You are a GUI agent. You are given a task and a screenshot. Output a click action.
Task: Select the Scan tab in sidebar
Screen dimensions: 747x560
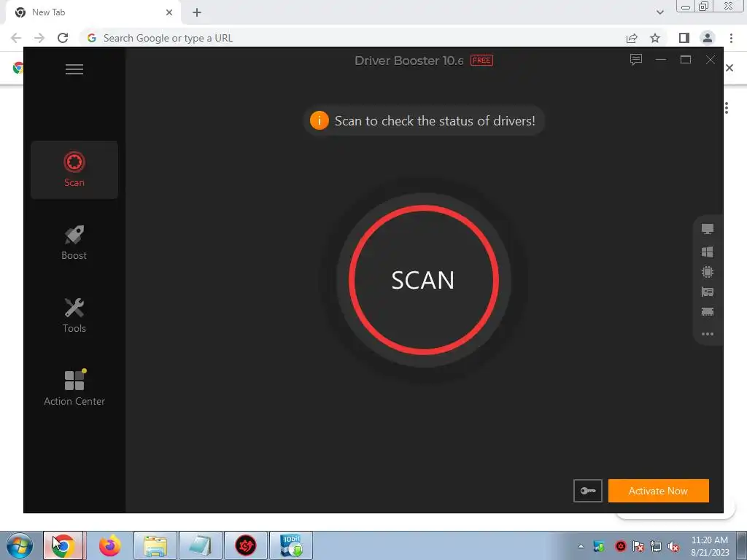74,169
